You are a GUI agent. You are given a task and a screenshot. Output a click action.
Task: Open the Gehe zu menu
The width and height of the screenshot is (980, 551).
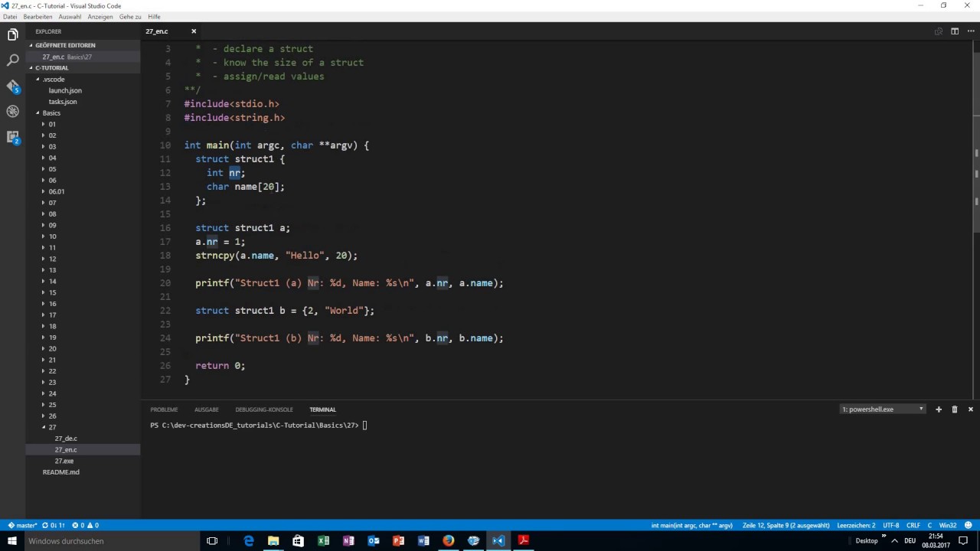coord(130,16)
